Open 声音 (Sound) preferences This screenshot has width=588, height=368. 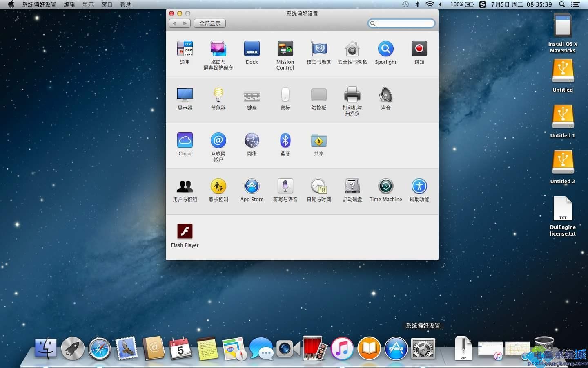385,94
